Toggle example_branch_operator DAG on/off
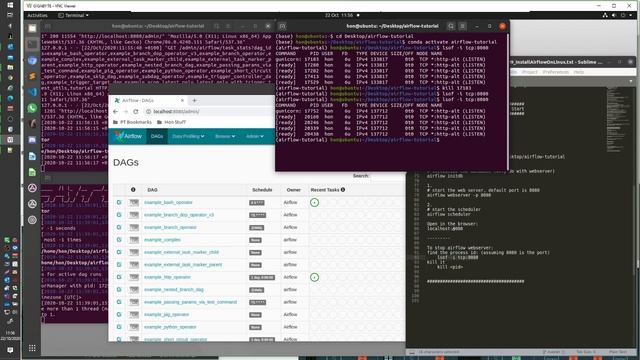This screenshot has width=640, height=360. 134,227
